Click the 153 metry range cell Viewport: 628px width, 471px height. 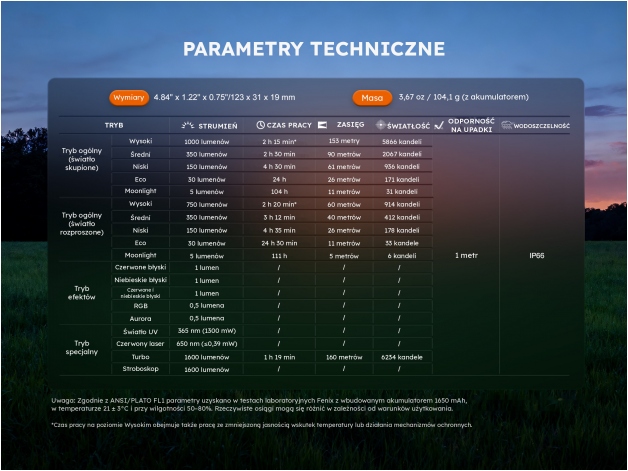point(344,141)
